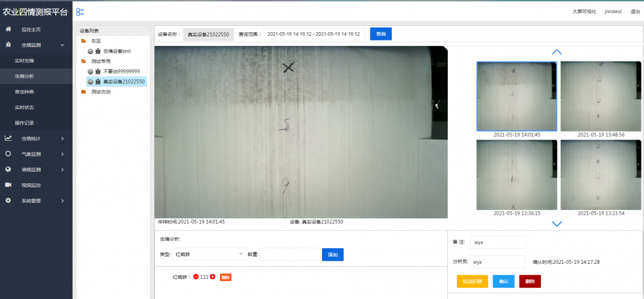Click the folder icon beside 测试勿动

click(x=84, y=92)
